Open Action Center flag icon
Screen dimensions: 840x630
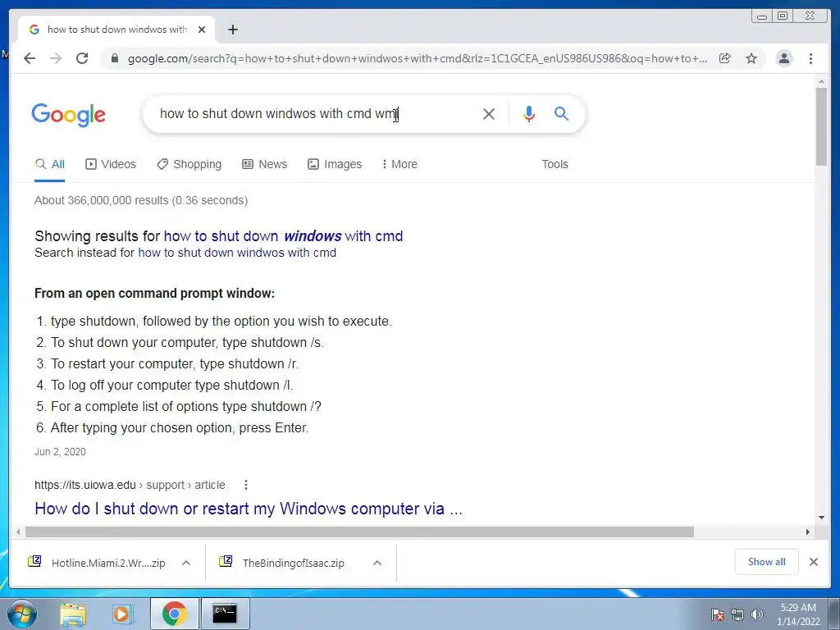point(717,614)
